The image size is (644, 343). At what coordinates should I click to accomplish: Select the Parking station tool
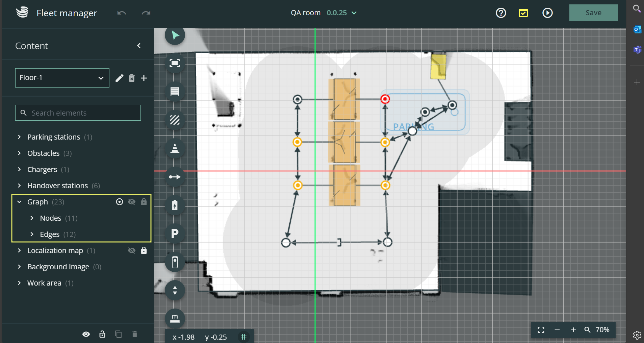tap(175, 233)
